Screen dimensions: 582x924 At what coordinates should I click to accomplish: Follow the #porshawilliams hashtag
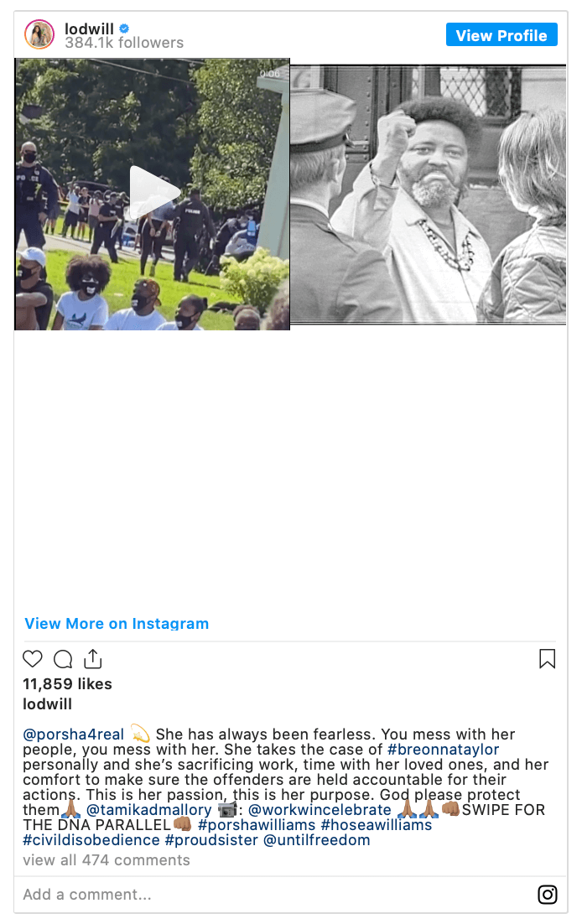click(257, 825)
